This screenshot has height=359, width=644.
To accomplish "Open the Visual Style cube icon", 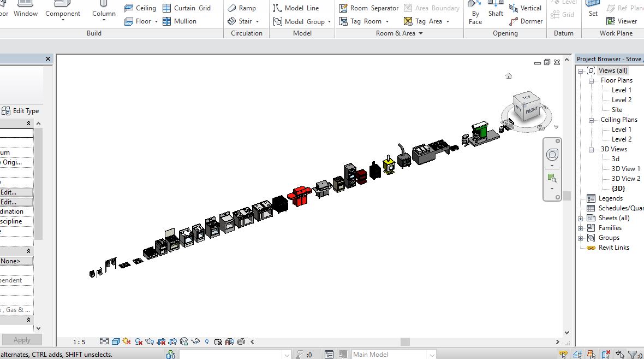I will click(x=116, y=342).
